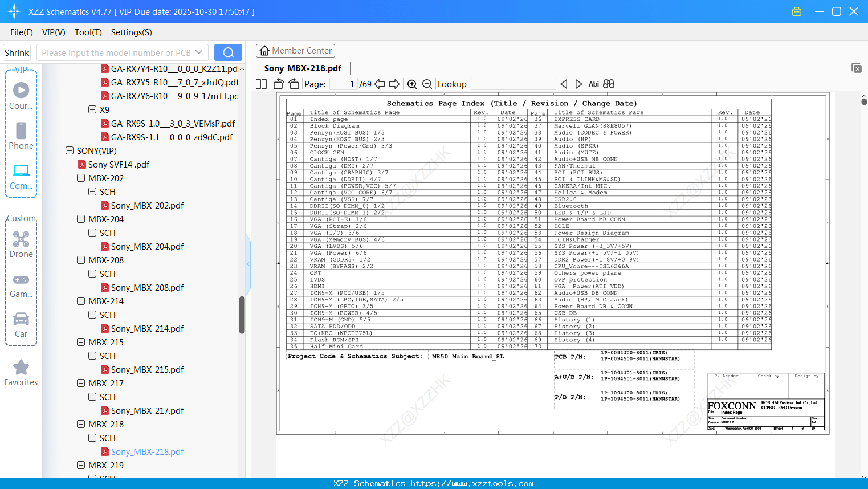Screen dimensions: 868x489
Task: Toggle the two-page view layout icon
Action: 262,84
